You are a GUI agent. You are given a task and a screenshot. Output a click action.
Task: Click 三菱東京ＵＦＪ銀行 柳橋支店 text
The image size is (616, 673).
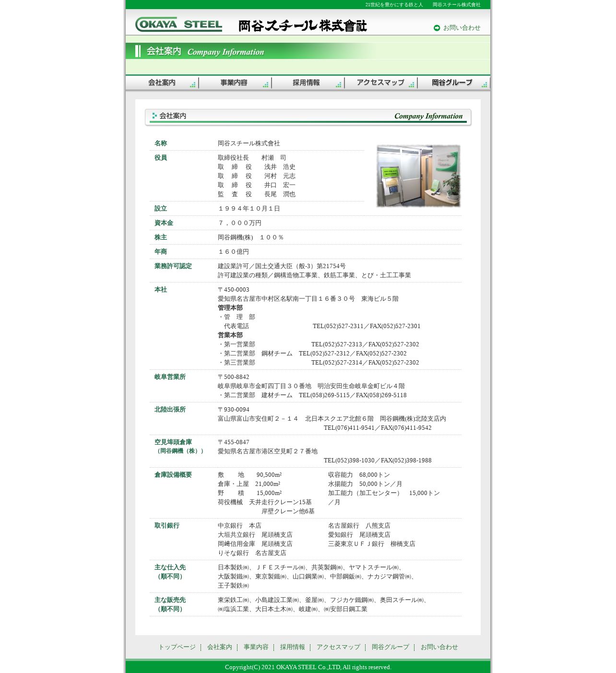coord(372,544)
